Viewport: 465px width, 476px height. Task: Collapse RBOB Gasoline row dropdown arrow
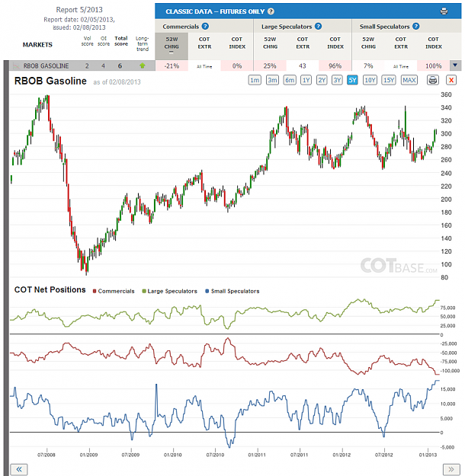point(455,65)
